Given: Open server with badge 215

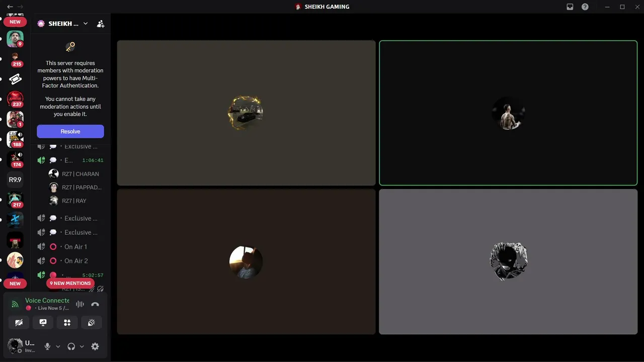Looking at the screenshot, I should pos(15,59).
